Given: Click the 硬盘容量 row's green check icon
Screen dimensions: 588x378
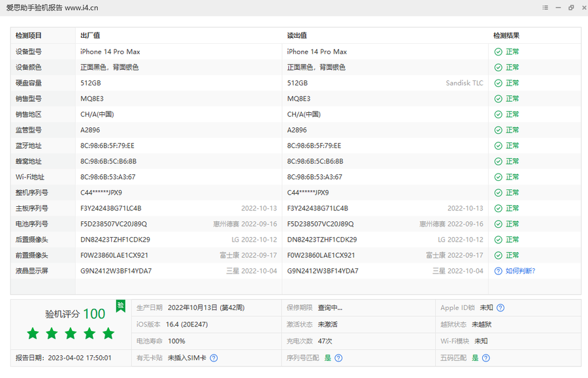Looking at the screenshot, I should pyautogui.click(x=498, y=83).
